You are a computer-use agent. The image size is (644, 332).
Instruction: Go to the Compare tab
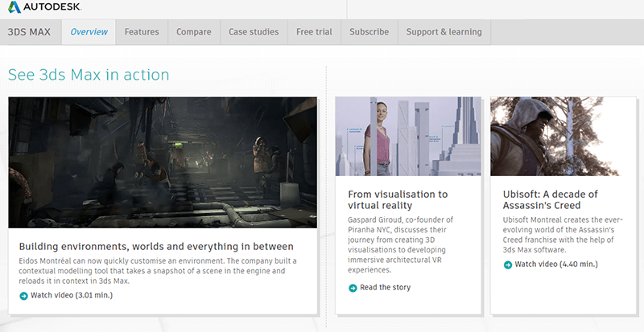[194, 32]
